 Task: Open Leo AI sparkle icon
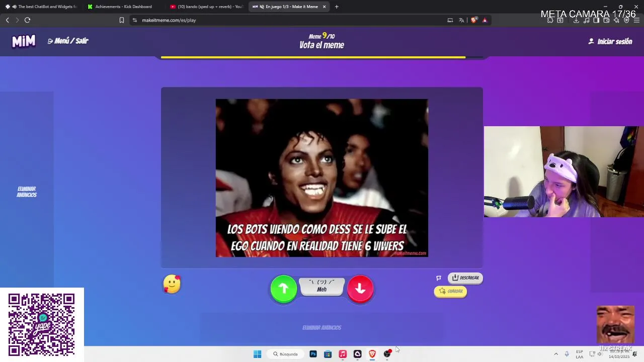point(616,20)
